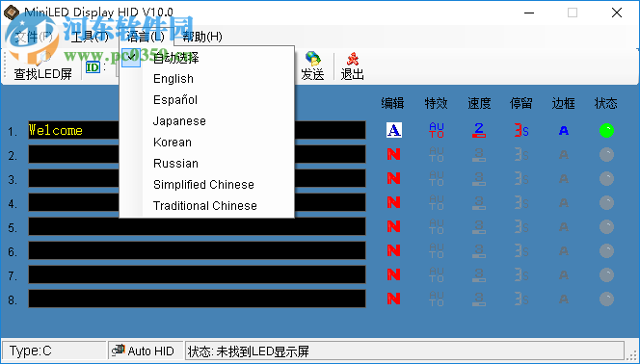The image size is (640, 364).
Task: Click the red N edit icon in row 4
Action: pyautogui.click(x=394, y=202)
